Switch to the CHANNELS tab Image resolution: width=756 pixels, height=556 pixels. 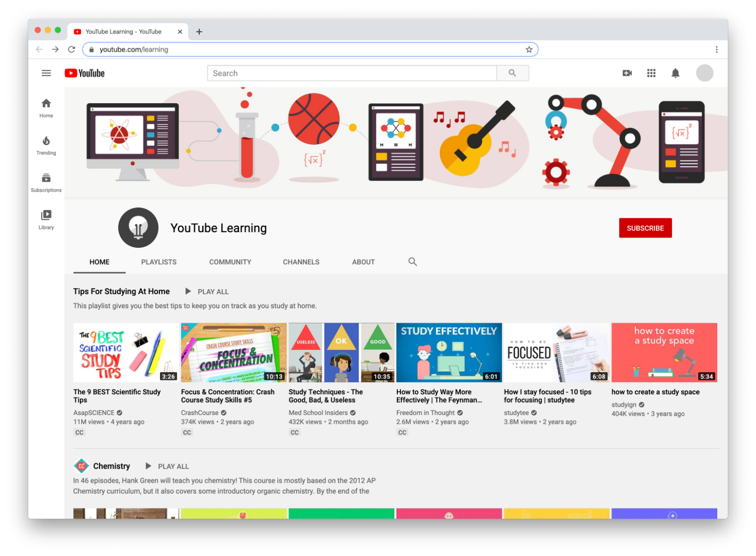point(301,262)
